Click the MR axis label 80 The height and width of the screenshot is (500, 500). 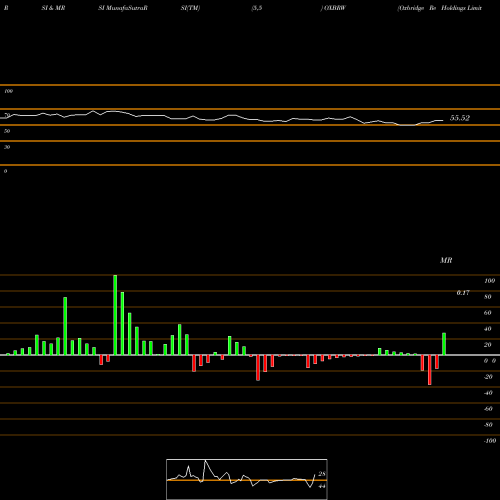(488, 297)
